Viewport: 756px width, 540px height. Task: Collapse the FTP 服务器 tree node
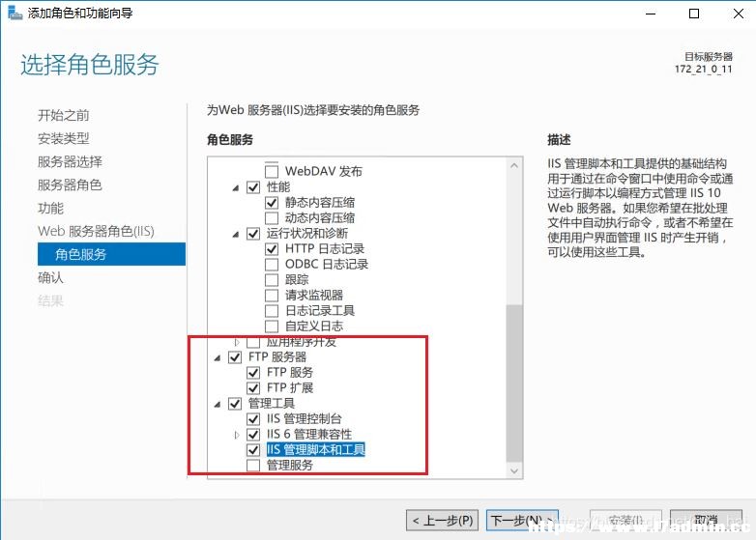(x=218, y=357)
